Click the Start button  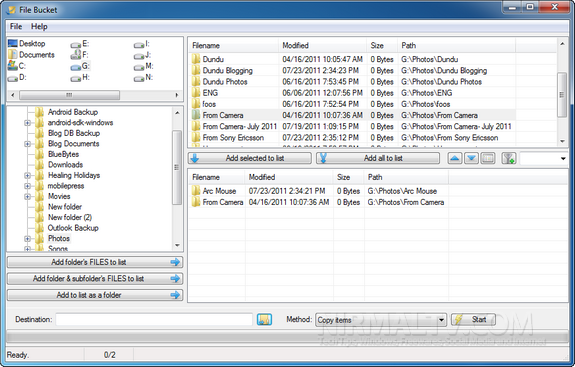[473, 319]
